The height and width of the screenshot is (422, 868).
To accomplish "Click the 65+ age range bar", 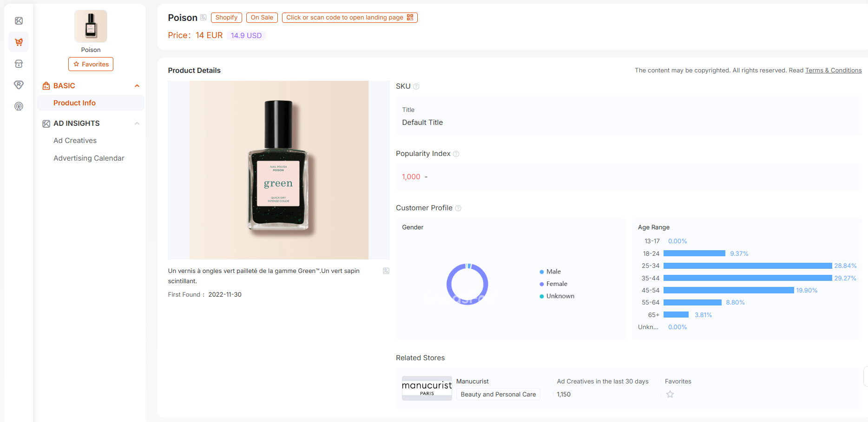I will [x=676, y=315].
